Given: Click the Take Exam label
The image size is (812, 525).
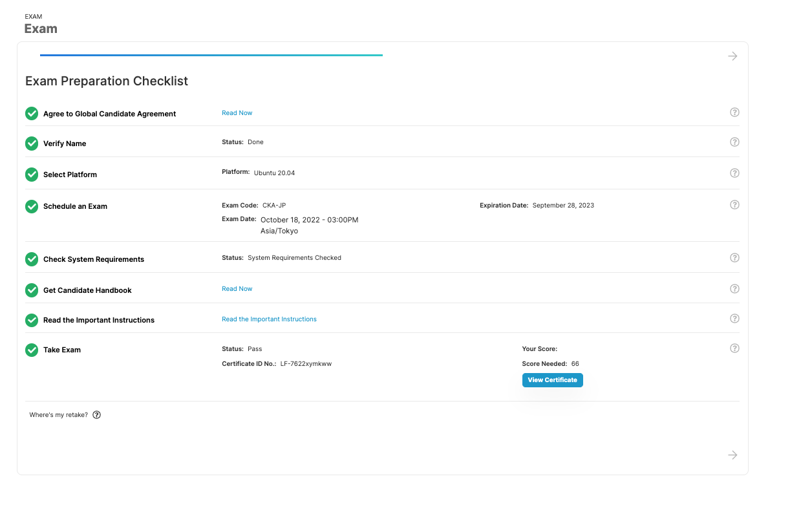Looking at the screenshot, I should pyautogui.click(x=62, y=350).
